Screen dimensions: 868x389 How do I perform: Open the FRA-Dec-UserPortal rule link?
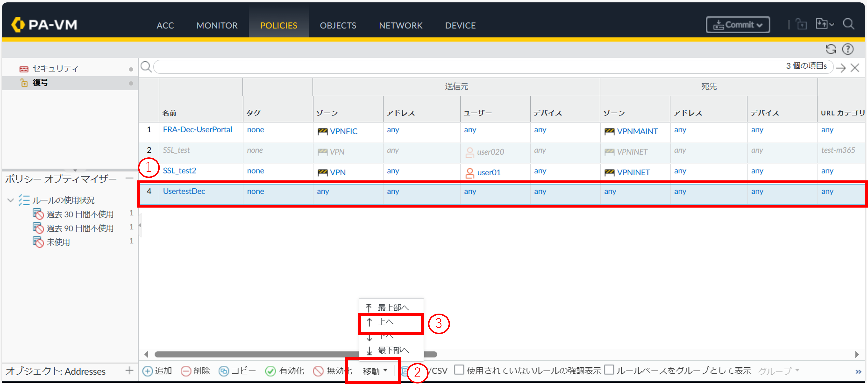tap(197, 129)
